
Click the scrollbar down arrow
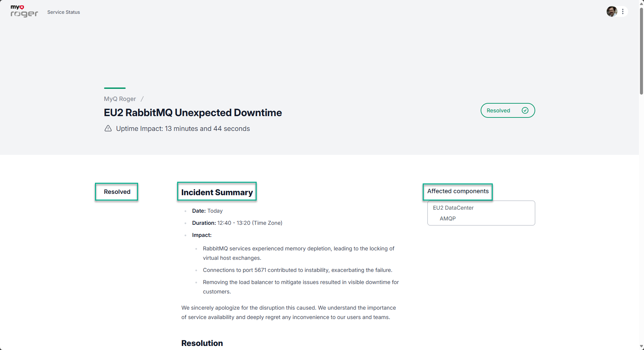(x=641, y=346)
